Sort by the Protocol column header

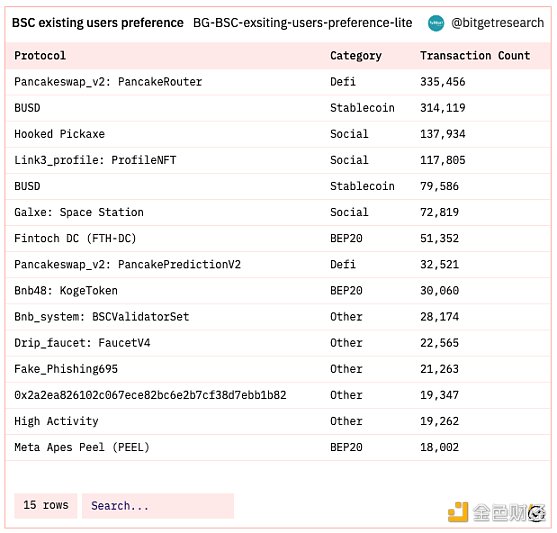pyautogui.click(x=40, y=56)
